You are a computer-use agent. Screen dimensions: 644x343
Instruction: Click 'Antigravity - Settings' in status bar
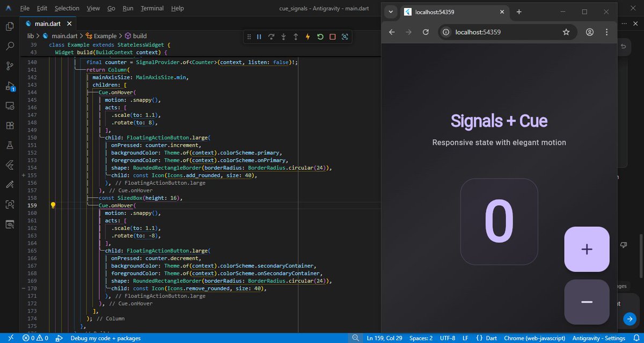598,338
